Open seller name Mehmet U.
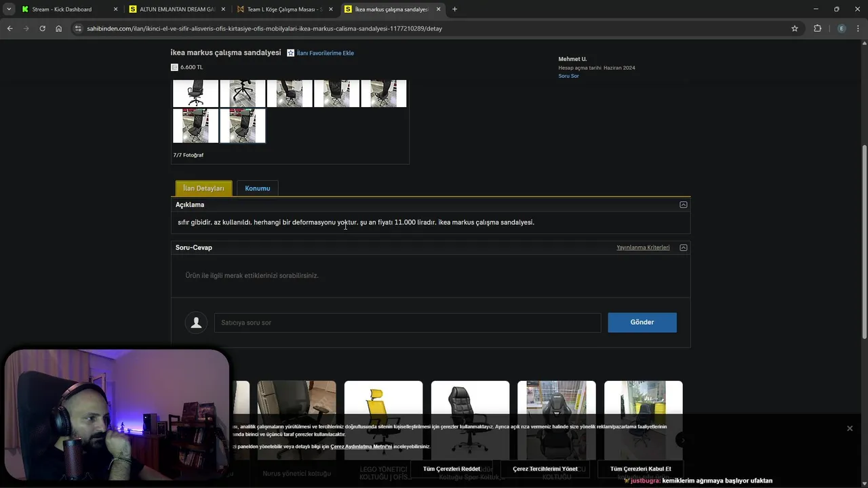The width and height of the screenshot is (868, 488). 572,59
